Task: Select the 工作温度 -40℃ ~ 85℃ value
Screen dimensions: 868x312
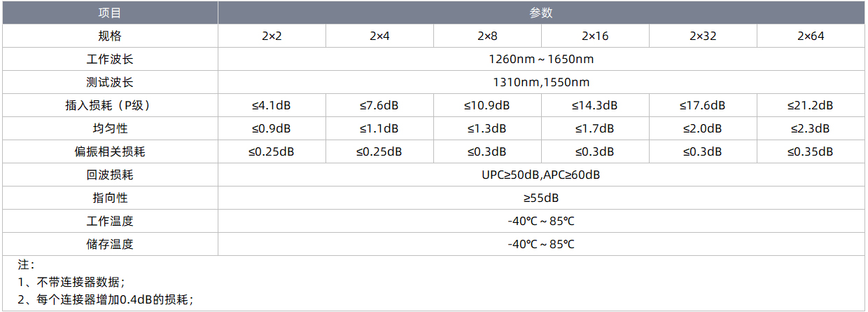Action: coord(541,221)
